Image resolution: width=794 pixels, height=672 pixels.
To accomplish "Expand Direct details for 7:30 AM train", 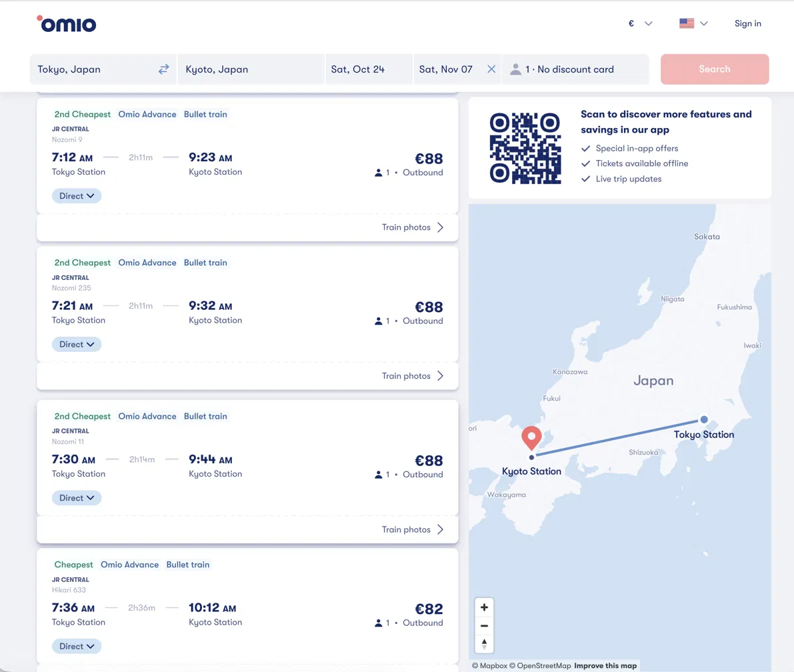I will pos(77,498).
